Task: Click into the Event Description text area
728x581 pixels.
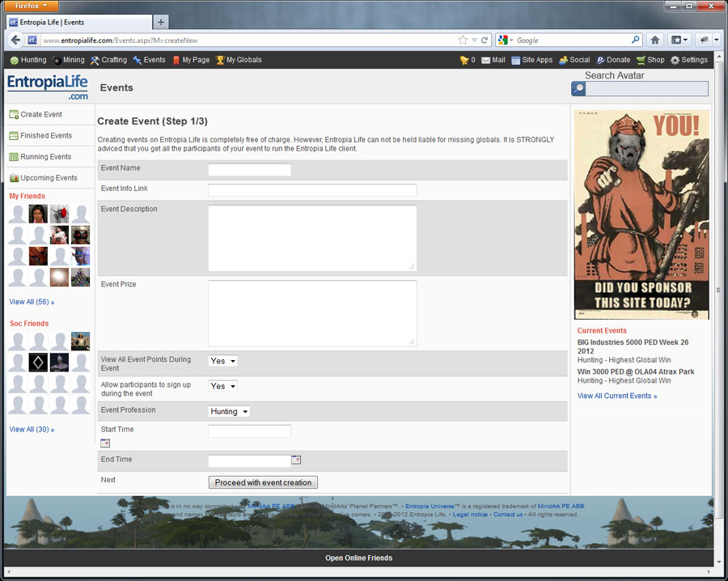Action: coord(312,238)
